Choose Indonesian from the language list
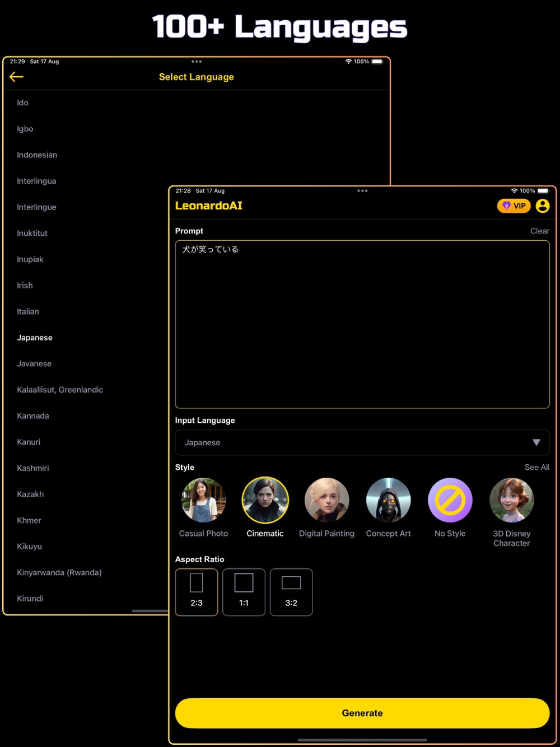The image size is (560, 747). click(37, 155)
